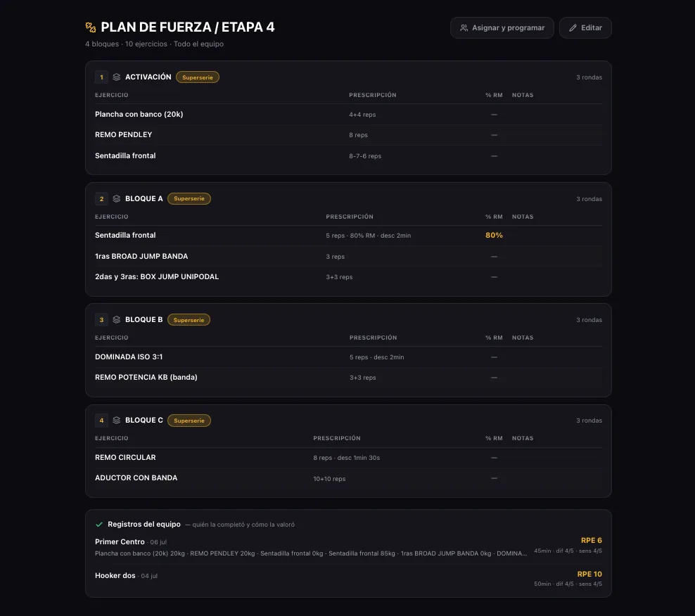The width and height of the screenshot is (695, 616).
Task: Open the Primer Centro log entry
Action: pyautogui.click(x=348, y=547)
